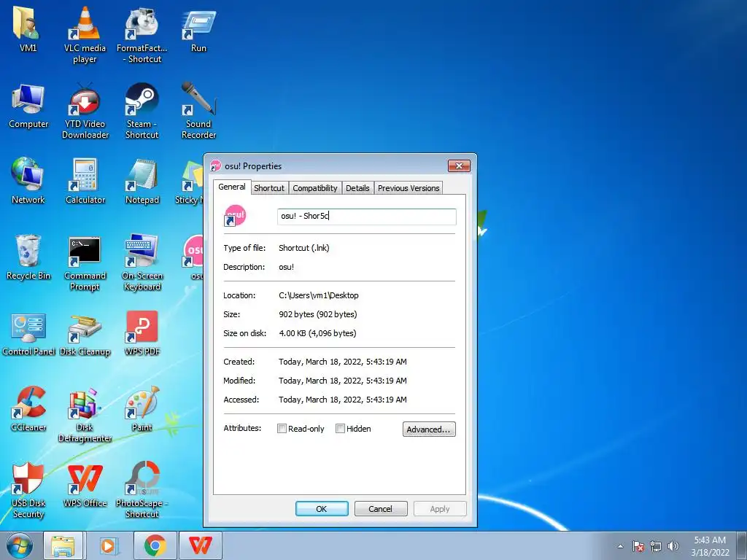747x560 pixels.
Task: Click the Accessed date value
Action: pyautogui.click(x=343, y=400)
